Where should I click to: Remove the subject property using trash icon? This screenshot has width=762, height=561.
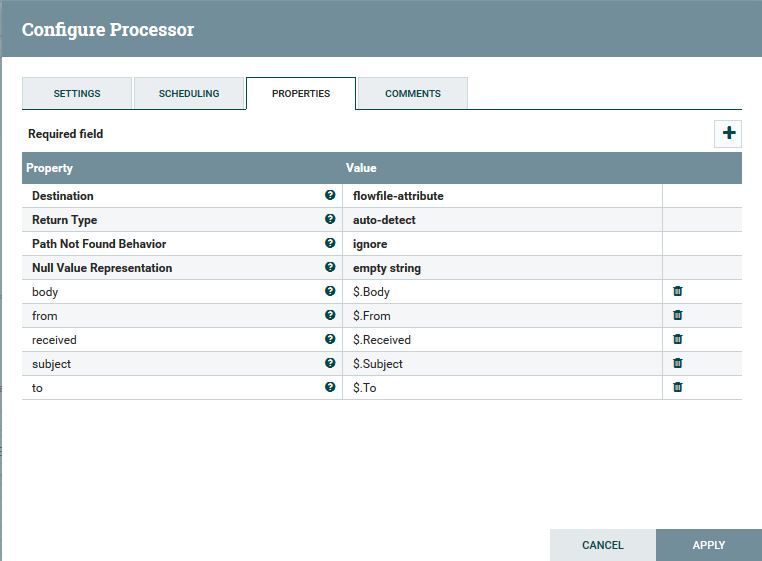(677, 363)
